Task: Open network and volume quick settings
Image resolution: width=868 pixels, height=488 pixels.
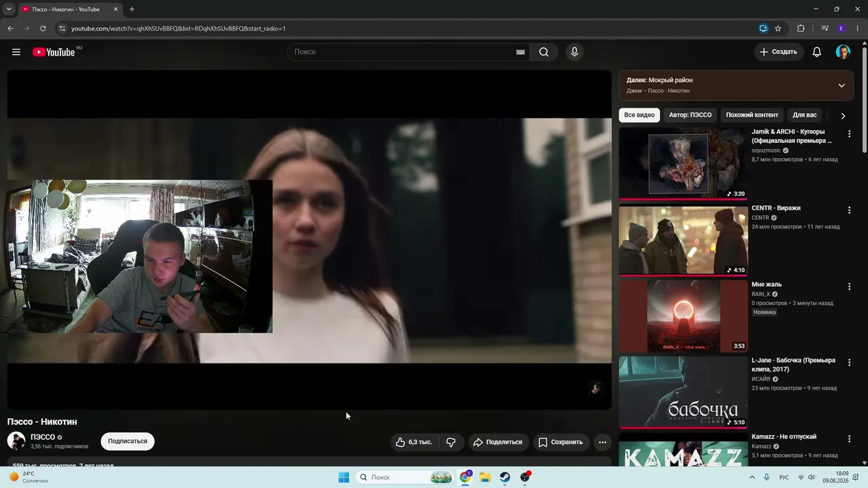Action: coord(806,477)
